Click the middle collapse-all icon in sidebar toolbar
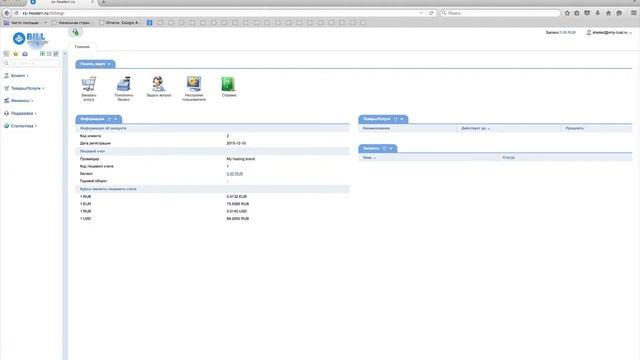 49,54
